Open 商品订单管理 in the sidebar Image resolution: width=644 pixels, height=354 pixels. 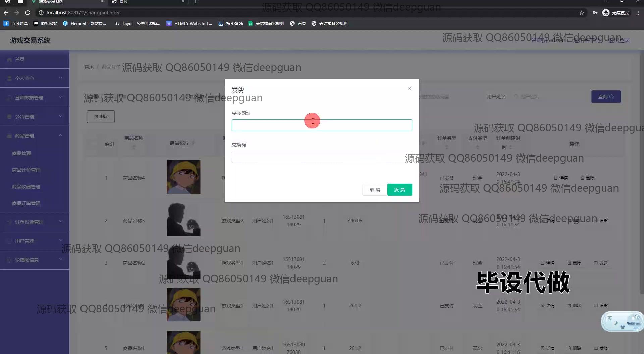(35, 203)
